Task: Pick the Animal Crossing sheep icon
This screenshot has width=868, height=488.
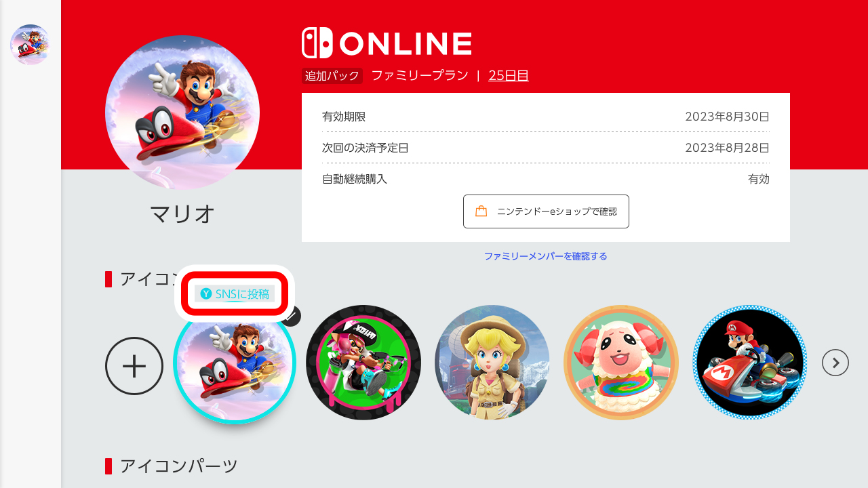Action: point(621,363)
